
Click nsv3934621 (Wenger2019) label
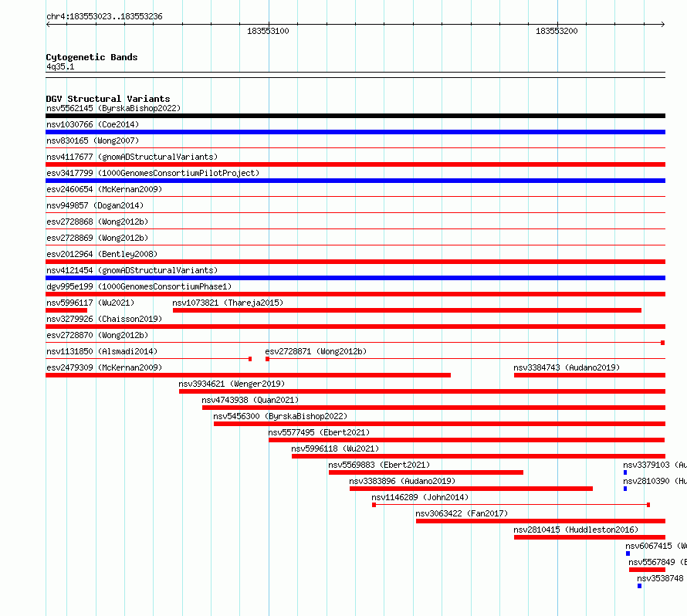click(232, 384)
